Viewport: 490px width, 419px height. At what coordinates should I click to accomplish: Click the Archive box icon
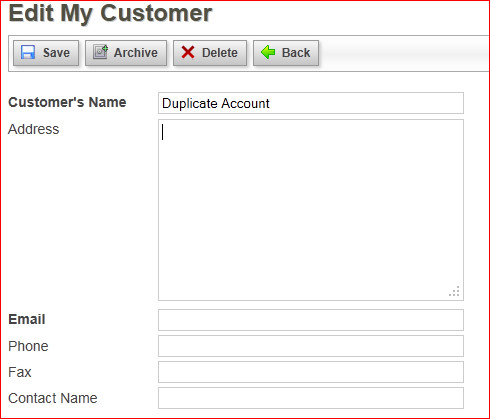click(x=100, y=52)
